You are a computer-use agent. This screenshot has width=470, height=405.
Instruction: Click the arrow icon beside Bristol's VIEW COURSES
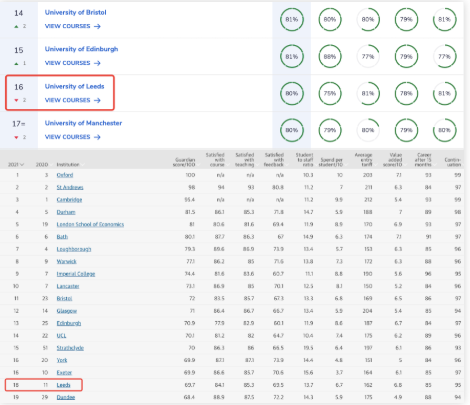tap(97, 26)
